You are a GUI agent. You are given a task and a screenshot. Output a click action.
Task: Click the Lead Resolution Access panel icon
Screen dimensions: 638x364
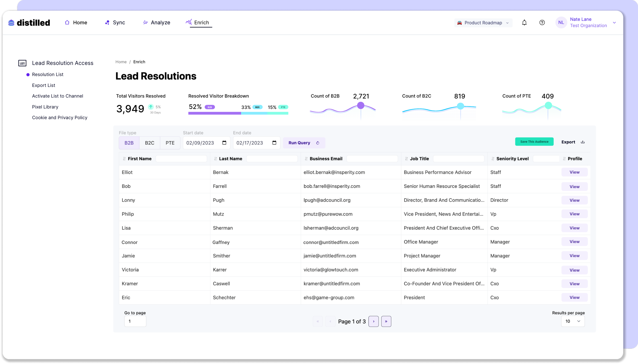click(22, 63)
